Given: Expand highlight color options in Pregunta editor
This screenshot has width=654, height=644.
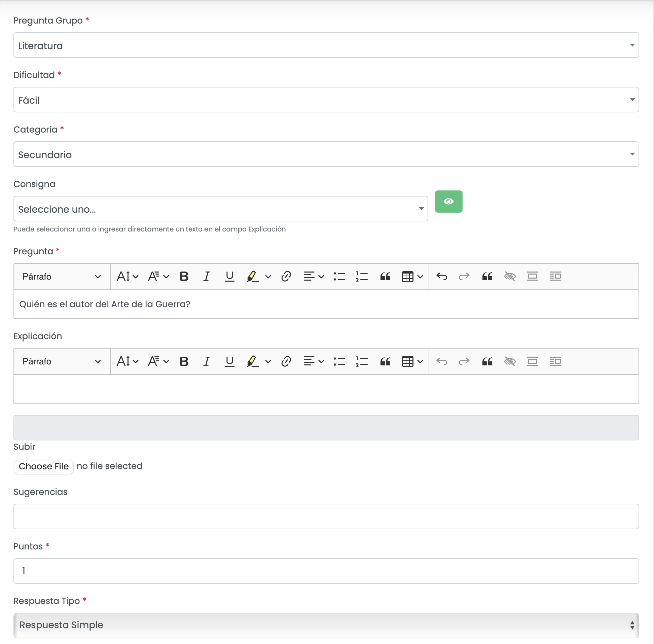Looking at the screenshot, I should tap(268, 277).
